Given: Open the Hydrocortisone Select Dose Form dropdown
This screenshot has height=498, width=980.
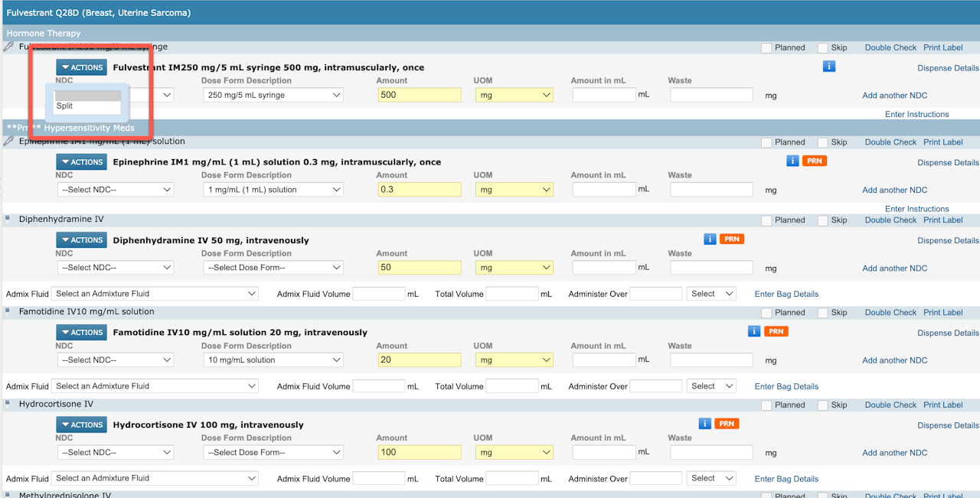Looking at the screenshot, I should tap(273, 453).
